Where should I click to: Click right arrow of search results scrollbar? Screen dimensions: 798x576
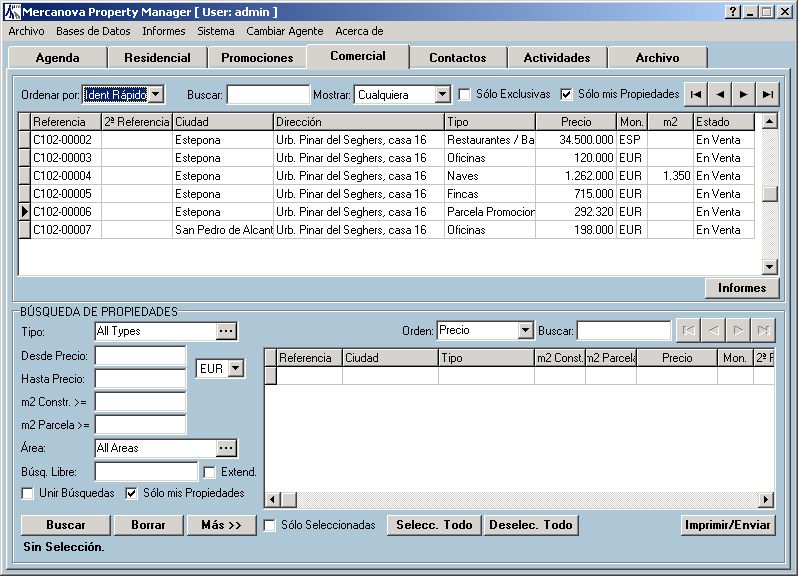pos(766,500)
